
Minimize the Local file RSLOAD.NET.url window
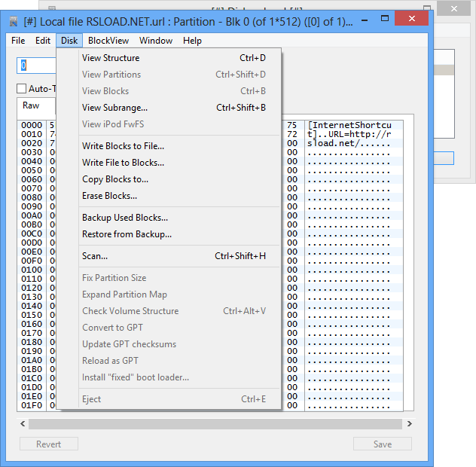(x=365, y=20)
